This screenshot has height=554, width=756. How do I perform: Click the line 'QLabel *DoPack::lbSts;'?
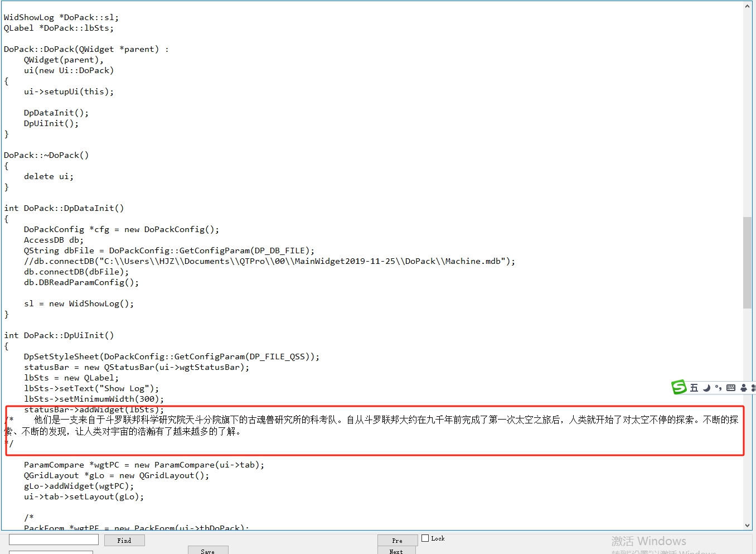click(59, 28)
